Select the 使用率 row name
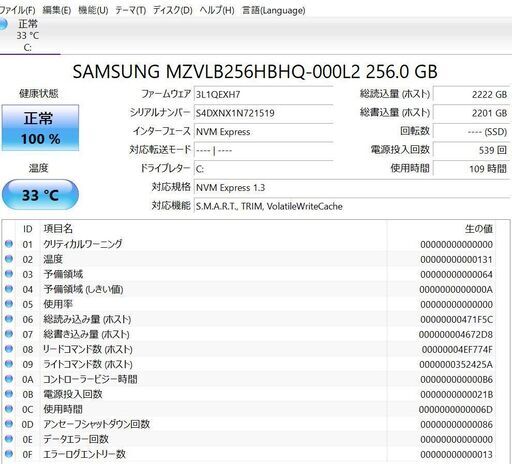This screenshot has height=464, width=512. [58, 304]
